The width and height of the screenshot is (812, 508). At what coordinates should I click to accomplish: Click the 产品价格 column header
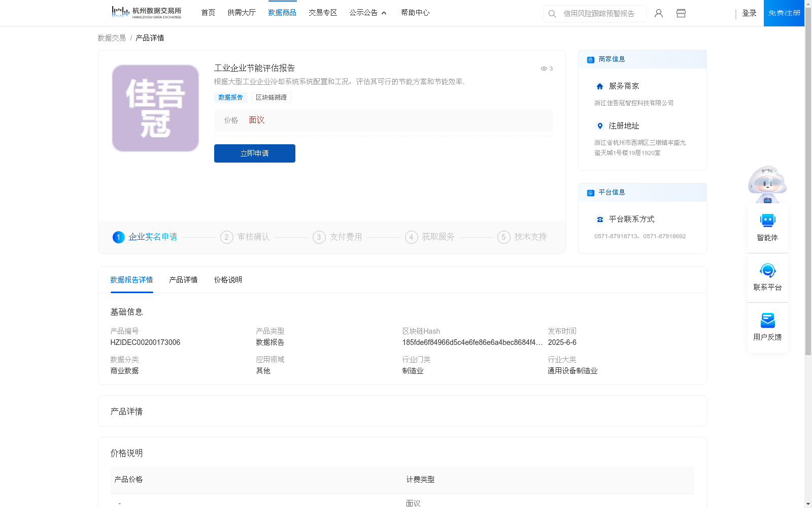(x=128, y=480)
